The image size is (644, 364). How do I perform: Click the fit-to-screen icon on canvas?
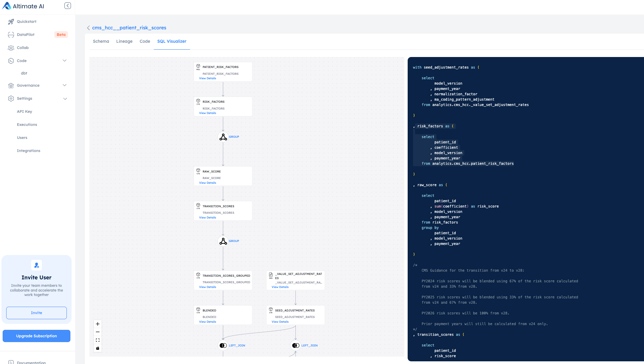point(98,340)
